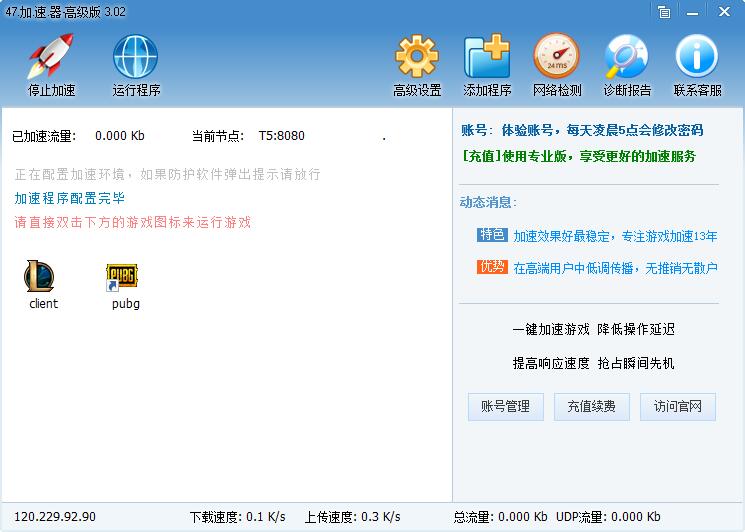Click the 已加速流量 value 0.000 Kb
745x532 pixels.
click(120, 136)
